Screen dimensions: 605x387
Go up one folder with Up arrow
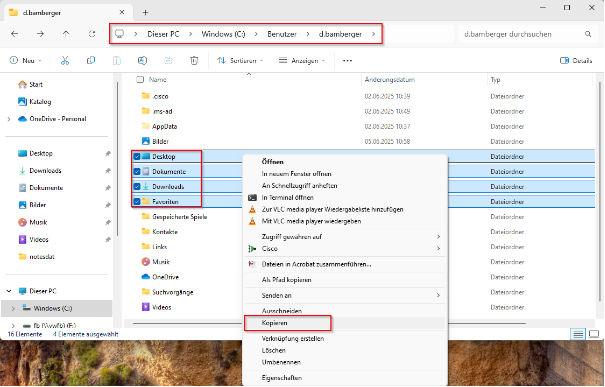(x=66, y=34)
